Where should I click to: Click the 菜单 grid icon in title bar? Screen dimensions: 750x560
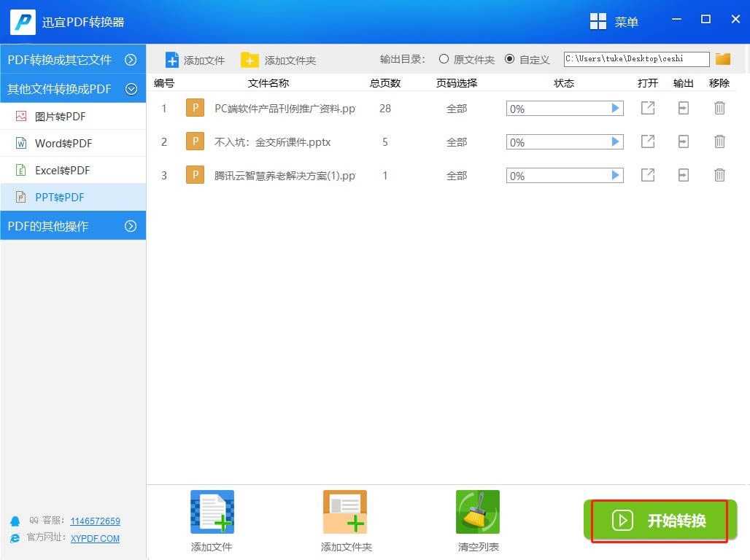click(598, 22)
